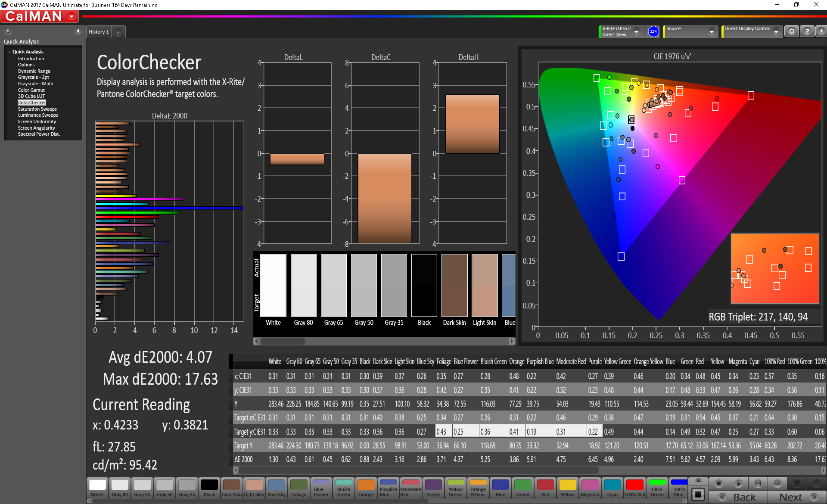Screen dimensions: 827x504
Task: Add a new history tab with the plus
Action: click(118, 32)
